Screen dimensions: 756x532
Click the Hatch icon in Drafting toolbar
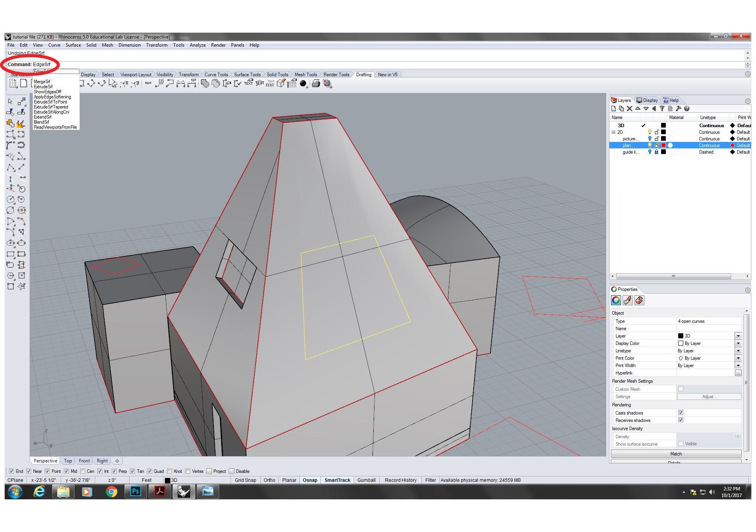(x=205, y=83)
